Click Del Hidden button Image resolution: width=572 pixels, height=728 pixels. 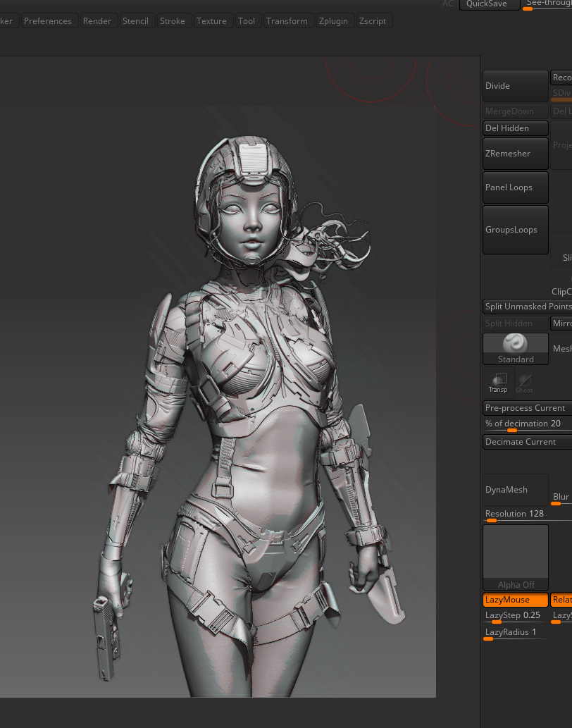515,128
